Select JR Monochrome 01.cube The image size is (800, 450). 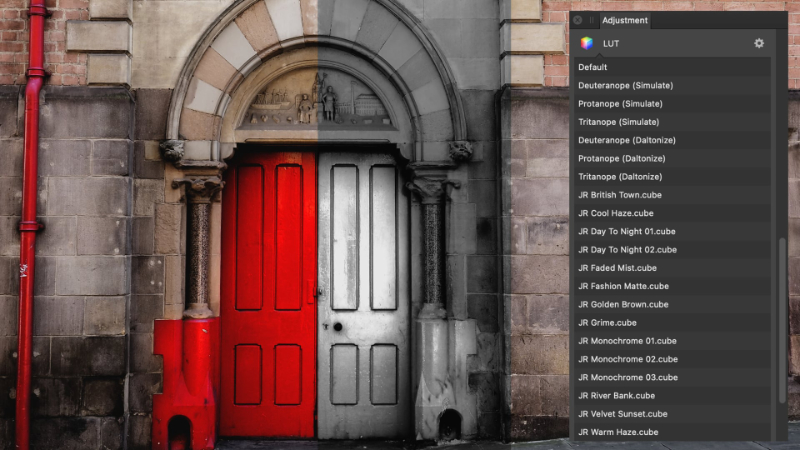672,341
